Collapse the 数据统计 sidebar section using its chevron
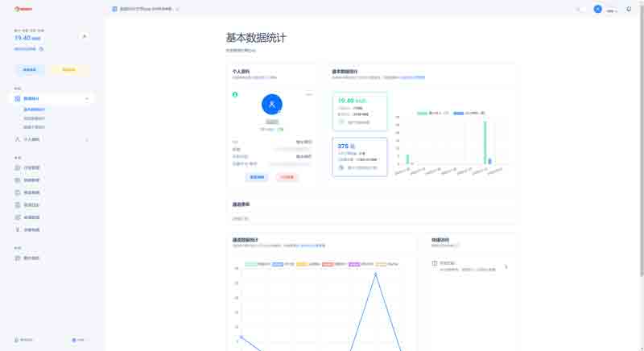 pos(86,98)
